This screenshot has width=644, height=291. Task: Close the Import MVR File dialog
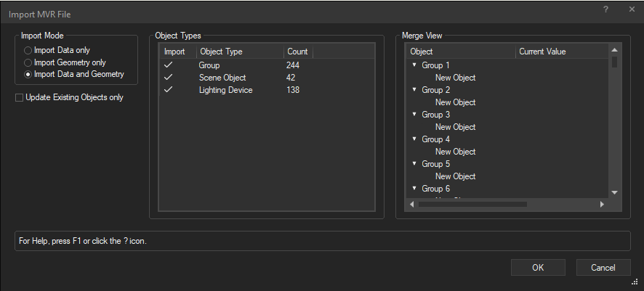click(630, 9)
